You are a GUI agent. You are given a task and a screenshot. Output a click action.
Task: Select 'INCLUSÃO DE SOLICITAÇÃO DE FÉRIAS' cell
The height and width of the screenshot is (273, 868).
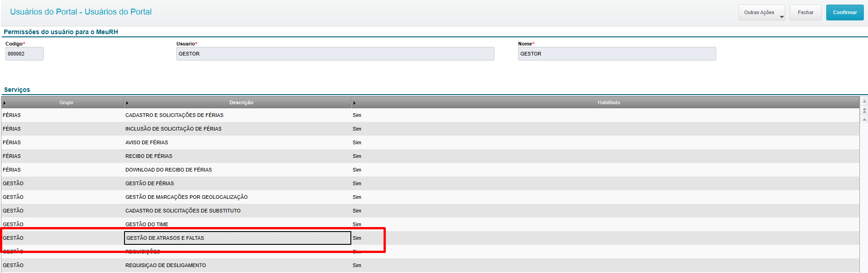coord(237,129)
